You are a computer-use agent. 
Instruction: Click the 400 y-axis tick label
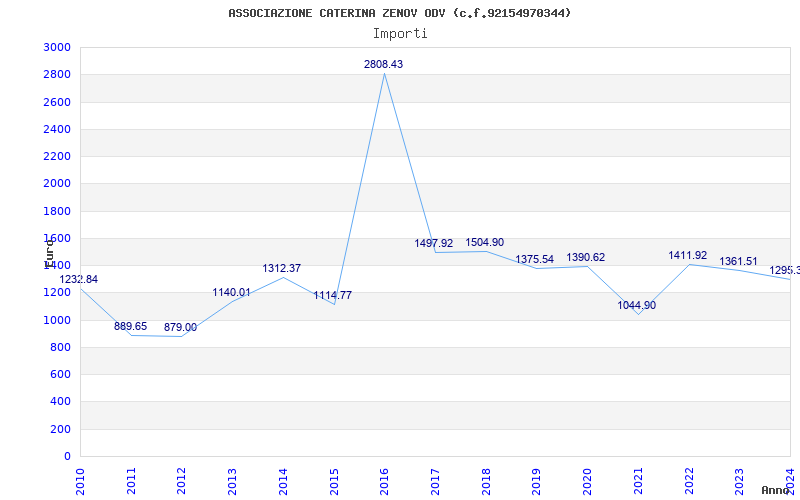tap(60, 402)
